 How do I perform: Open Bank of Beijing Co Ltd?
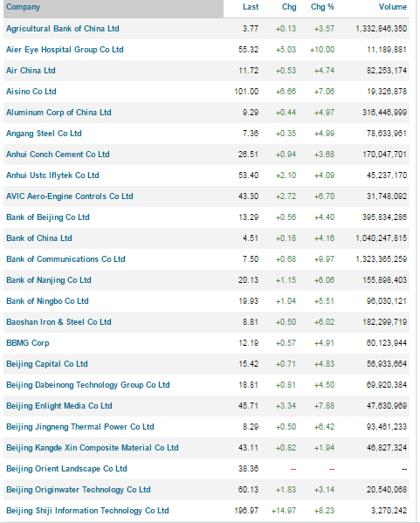click(x=48, y=217)
